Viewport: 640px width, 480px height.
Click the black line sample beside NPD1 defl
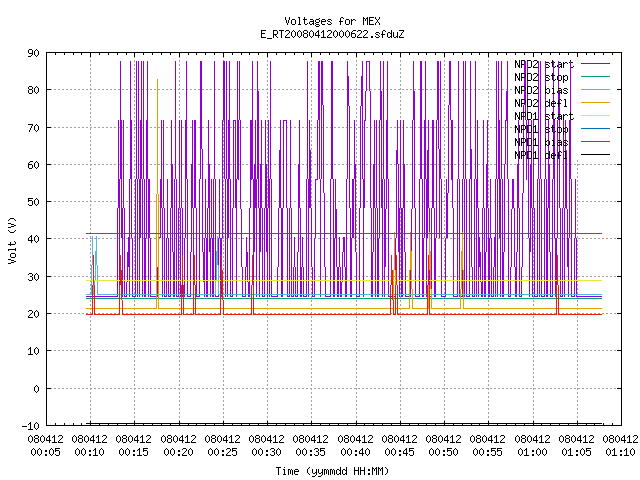[x=596, y=155]
